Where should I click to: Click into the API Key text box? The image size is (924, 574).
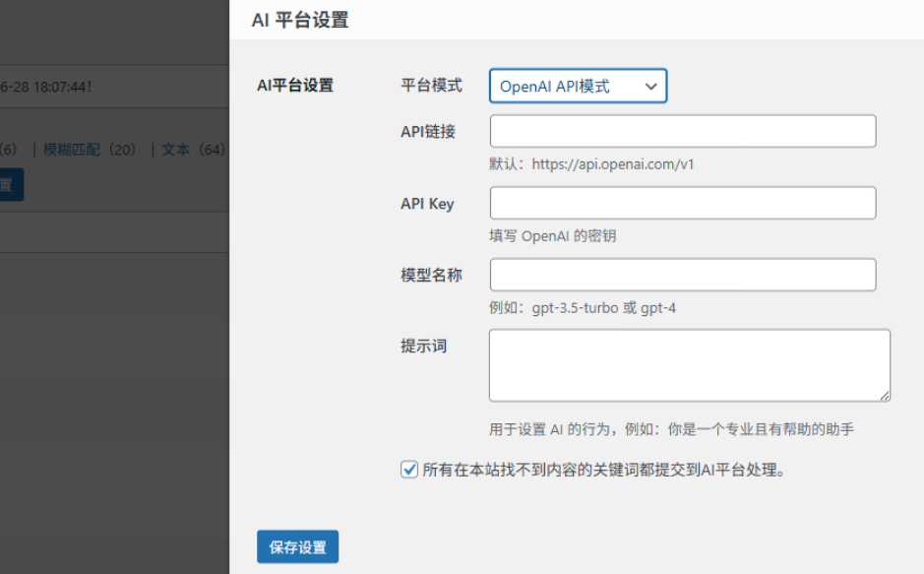[682, 203]
